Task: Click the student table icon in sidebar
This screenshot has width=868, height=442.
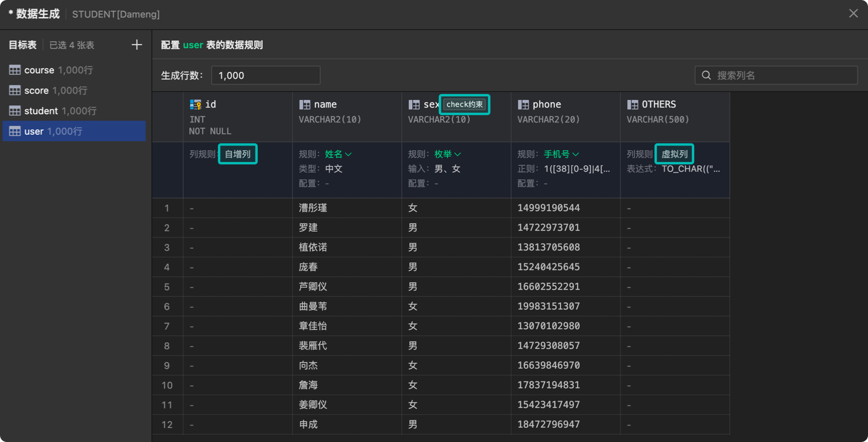Action: 14,110
